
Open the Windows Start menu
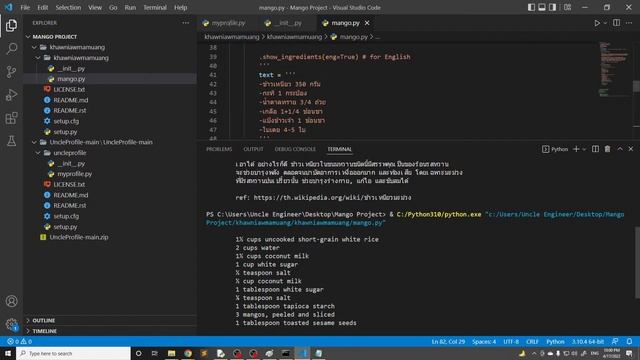[x=8, y=353]
